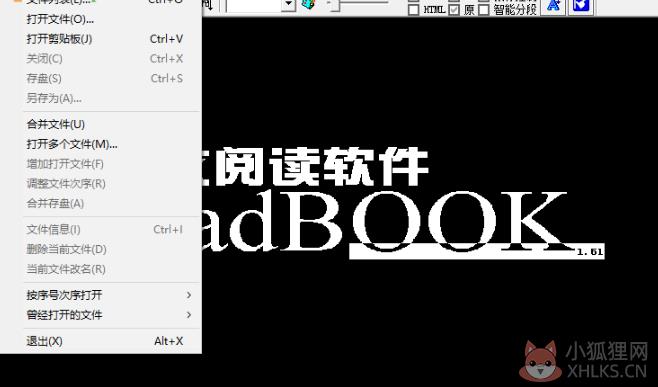Enable the 智能分段 checkbox
The width and height of the screenshot is (658, 387).
tap(484, 10)
